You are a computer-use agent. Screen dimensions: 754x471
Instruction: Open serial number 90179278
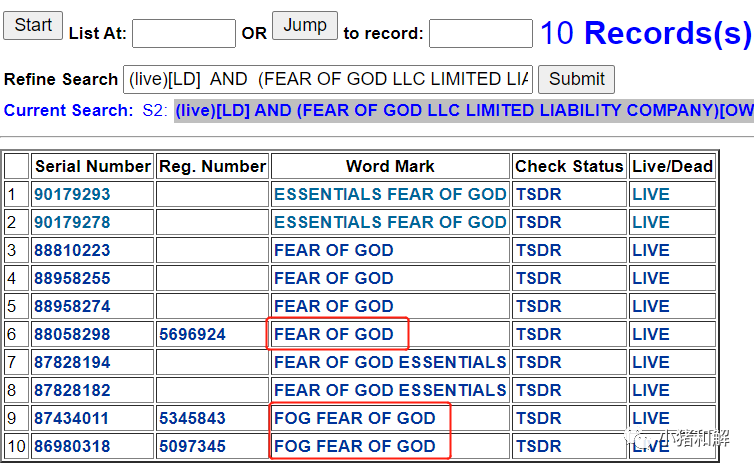[72, 222]
